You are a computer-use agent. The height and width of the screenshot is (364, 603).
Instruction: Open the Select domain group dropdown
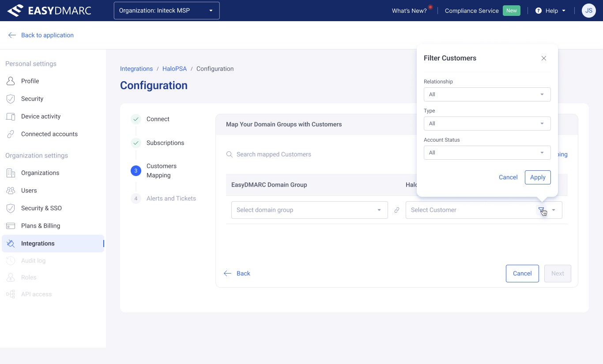pyautogui.click(x=309, y=210)
